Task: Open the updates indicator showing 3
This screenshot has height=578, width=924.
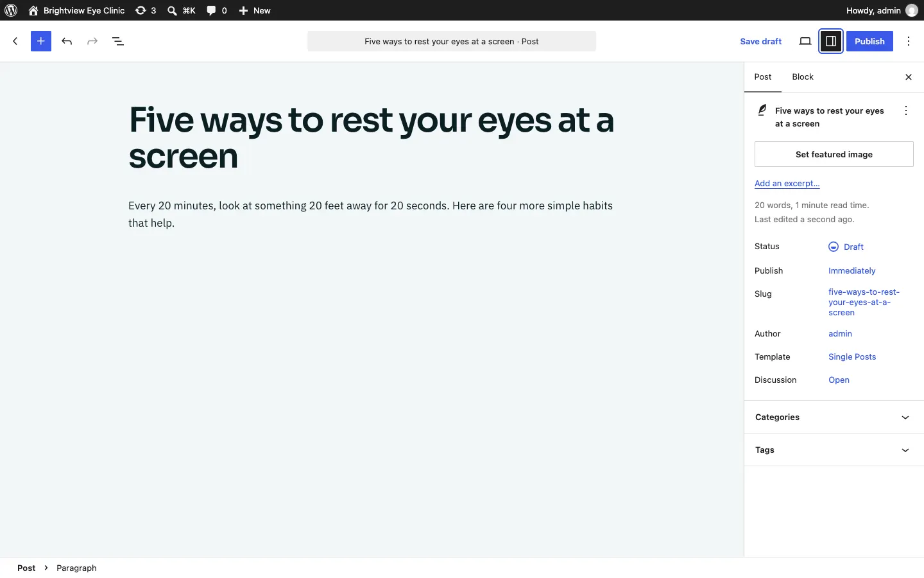Action: (x=146, y=10)
